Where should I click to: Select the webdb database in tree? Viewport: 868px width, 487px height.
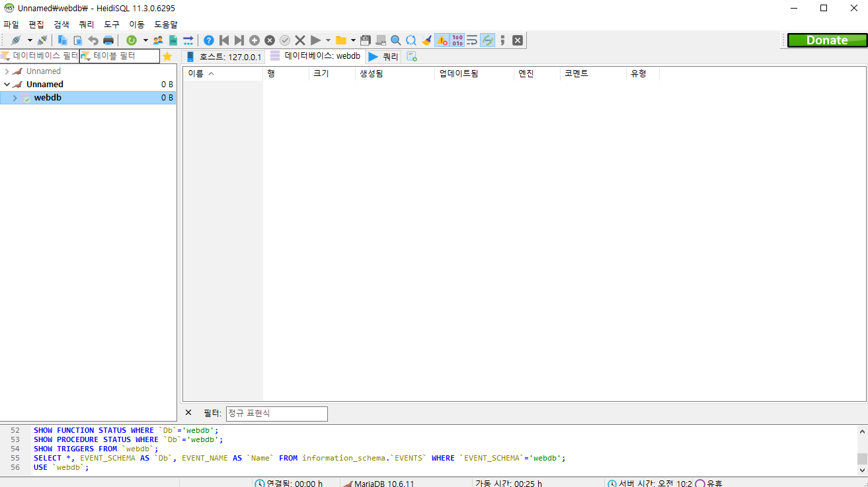coord(88,98)
